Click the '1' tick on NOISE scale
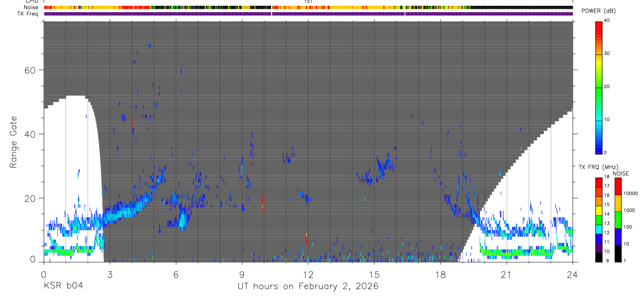 624,260
